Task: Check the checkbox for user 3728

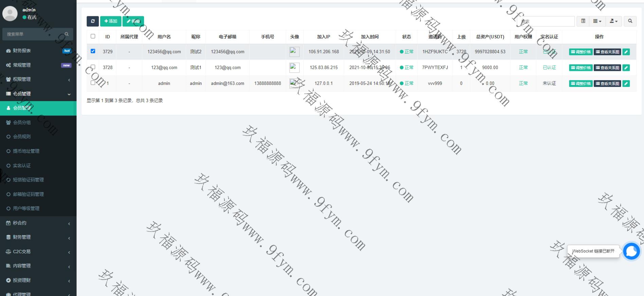Action: (93, 67)
